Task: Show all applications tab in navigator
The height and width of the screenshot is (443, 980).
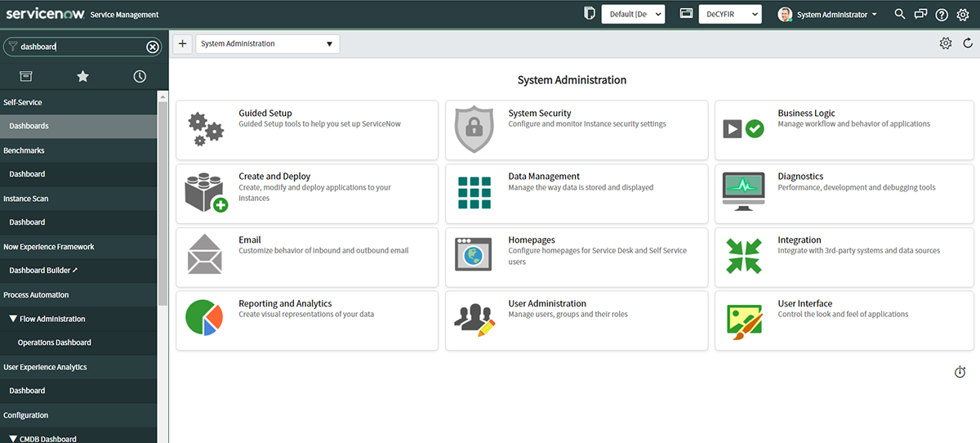Action: click(x=26, y=76)
